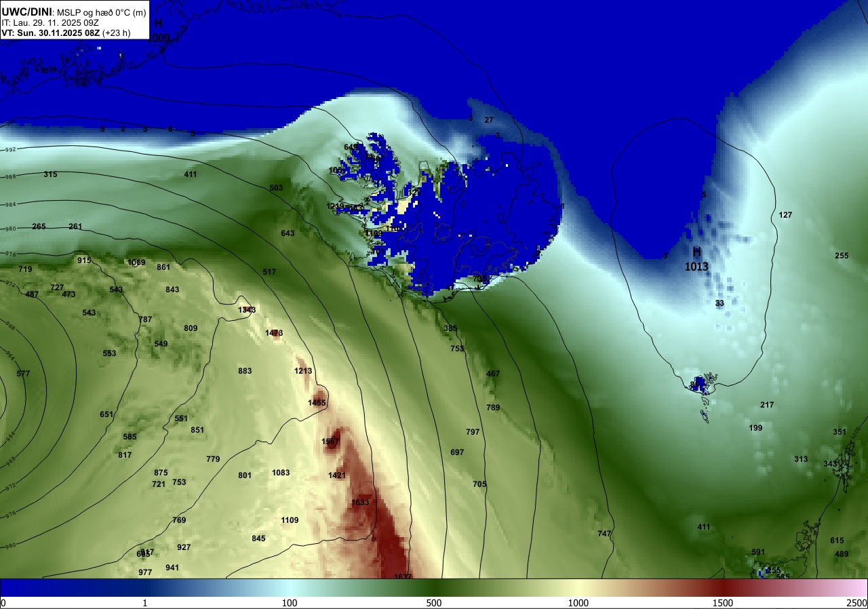
Task: Click the 127 height value
Action: [x=785, y=215]
